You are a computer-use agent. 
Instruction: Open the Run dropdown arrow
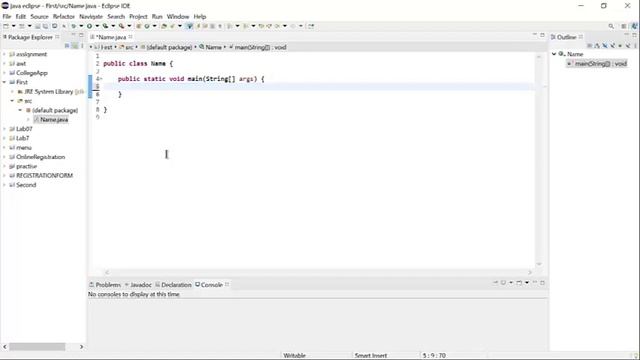(97, 26)
